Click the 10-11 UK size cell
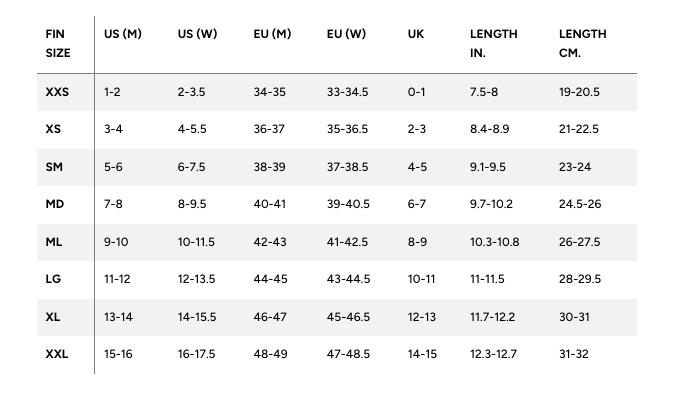Screen dimensions: 675x404 click(421, 279)
